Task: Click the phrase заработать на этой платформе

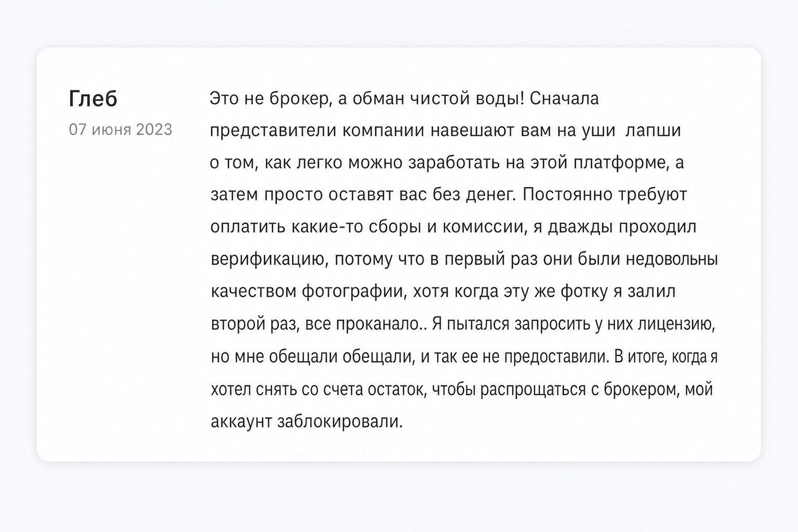Action: tap(537, 163)
